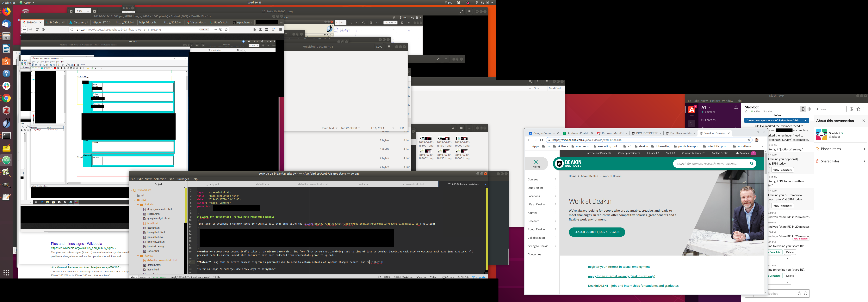Open Firefox Library icon

(x=254, y=30)
